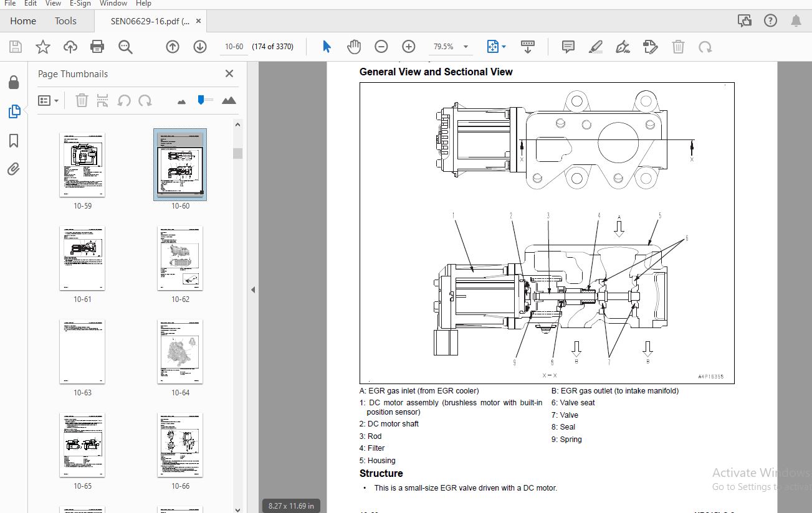Select the SEN06629-16.pdf document tab
Screen dimensions: 812x513
click(150, 21)
